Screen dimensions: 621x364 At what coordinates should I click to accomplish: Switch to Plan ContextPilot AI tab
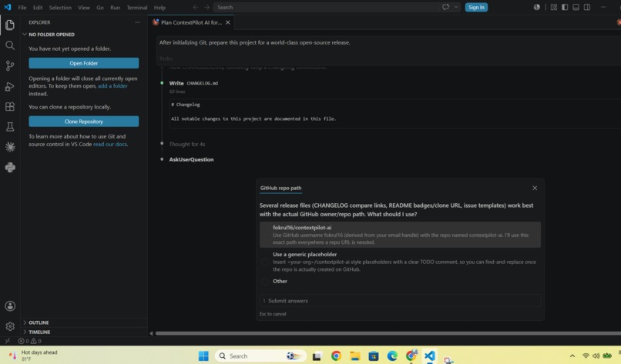191,22
